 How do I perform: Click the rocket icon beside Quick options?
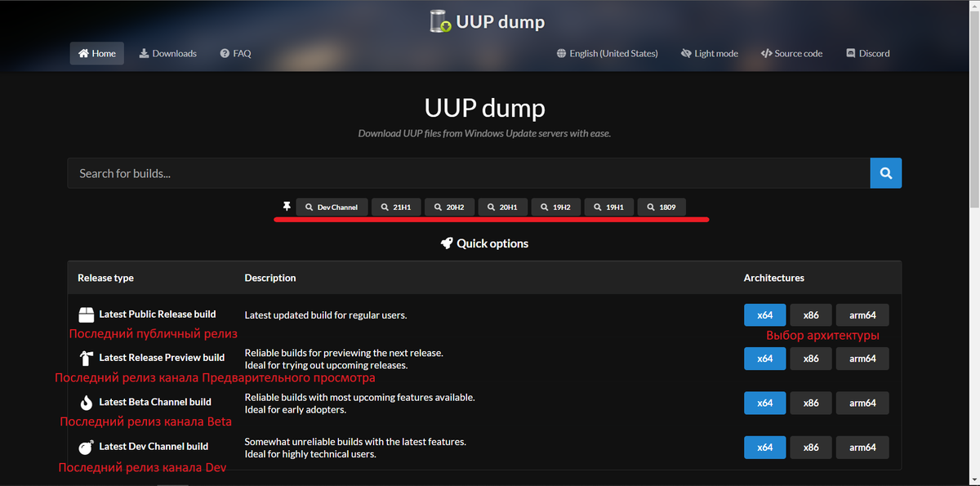pos(447,243)
